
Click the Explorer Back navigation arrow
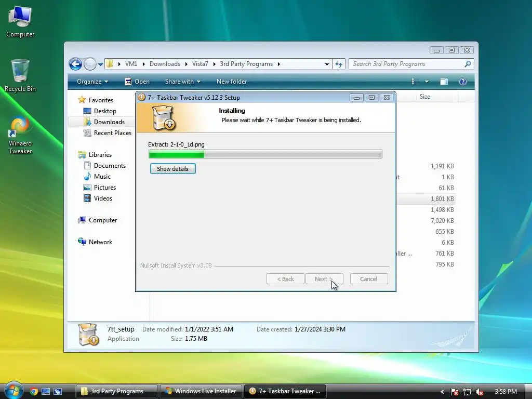[x=75, y=64]
